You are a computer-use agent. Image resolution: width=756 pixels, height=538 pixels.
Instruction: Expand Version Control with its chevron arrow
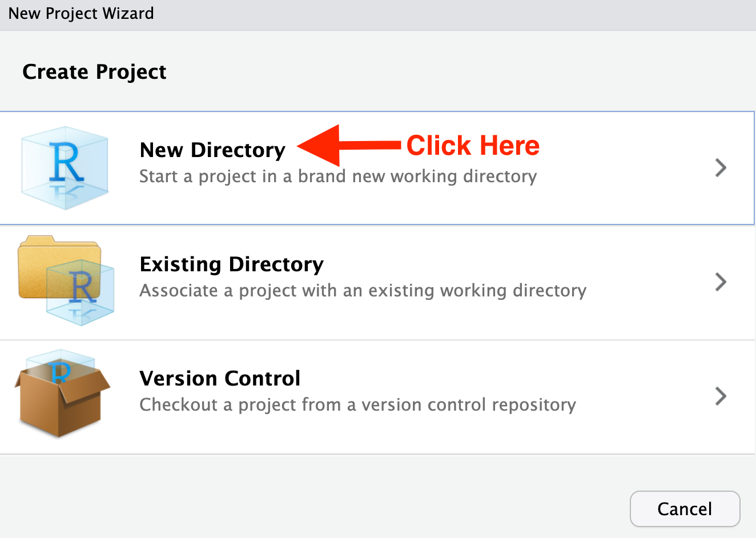(721, 396)
